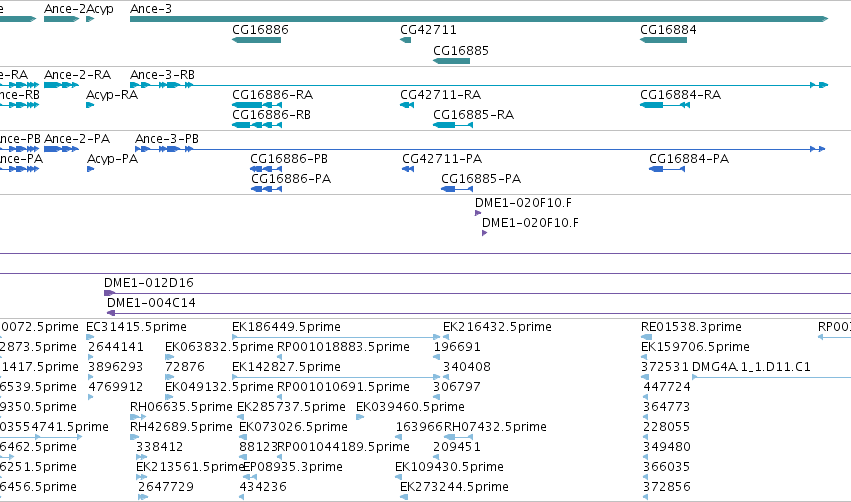Open the CG16884-RA transcript label

[x=681, y=94]
